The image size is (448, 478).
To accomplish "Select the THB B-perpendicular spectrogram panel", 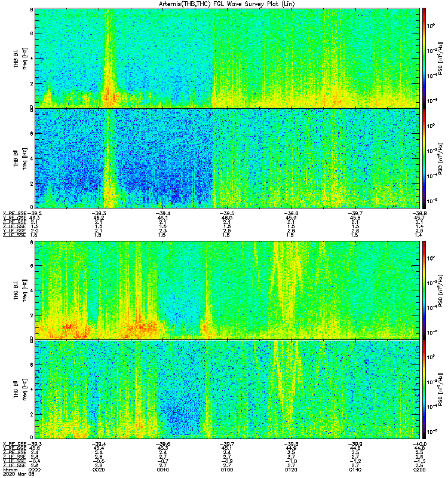I will click(227, 58).
